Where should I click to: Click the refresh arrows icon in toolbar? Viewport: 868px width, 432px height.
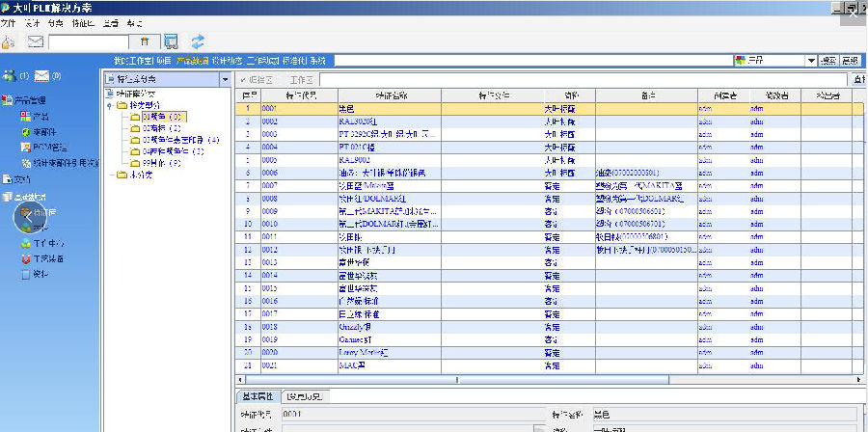coord(198,40)
